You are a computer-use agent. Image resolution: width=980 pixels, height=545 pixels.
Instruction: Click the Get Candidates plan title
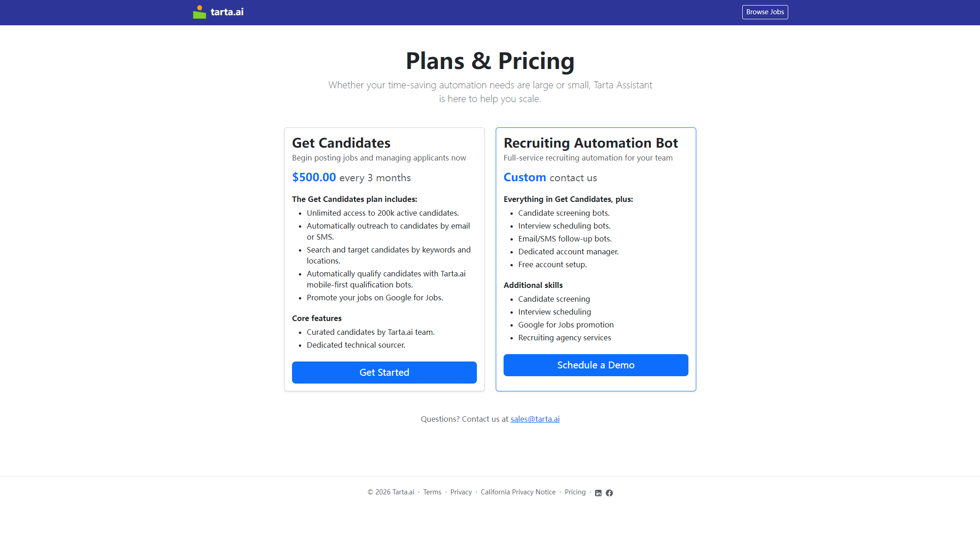341,143
